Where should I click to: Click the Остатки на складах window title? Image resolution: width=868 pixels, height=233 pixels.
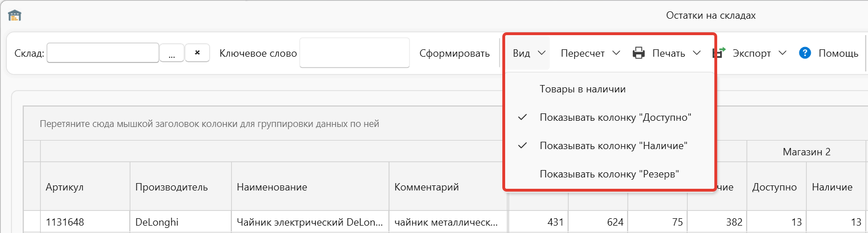click(x=711, y=16)
